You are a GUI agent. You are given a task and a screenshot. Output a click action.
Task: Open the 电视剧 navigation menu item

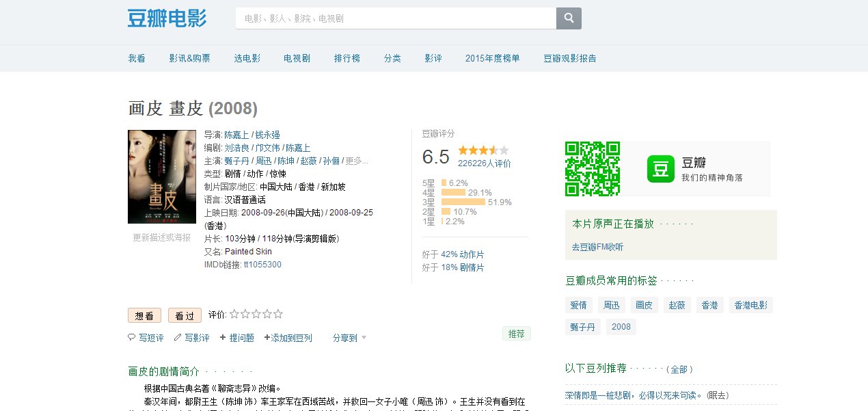coord(296,58)
